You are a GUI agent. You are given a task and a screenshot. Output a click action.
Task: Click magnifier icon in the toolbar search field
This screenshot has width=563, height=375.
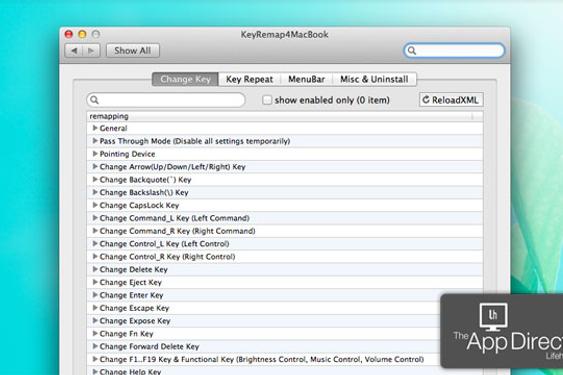pos(412,51)
